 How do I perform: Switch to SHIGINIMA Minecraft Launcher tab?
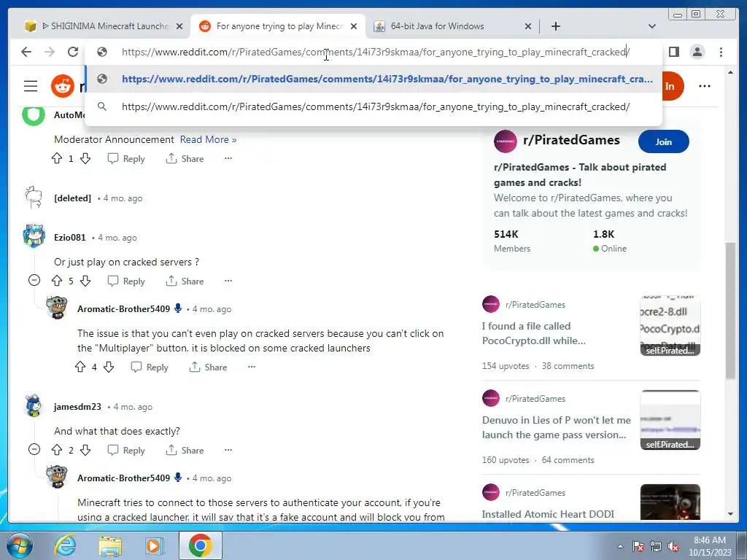tap(104, 26)
